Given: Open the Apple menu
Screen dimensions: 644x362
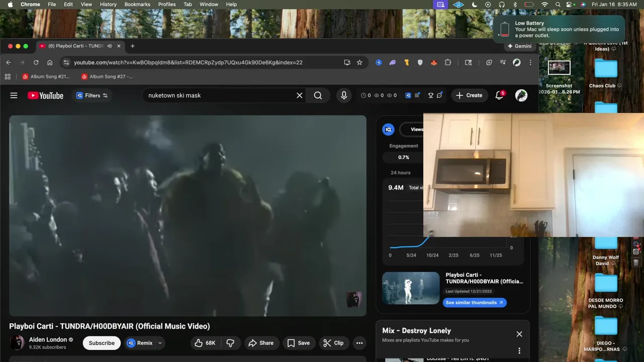Looking at the screenshot, I should click(10, 5).
